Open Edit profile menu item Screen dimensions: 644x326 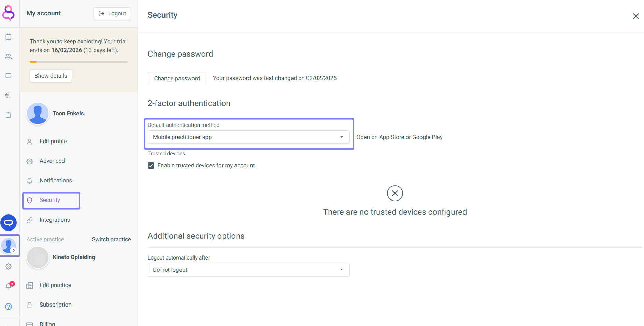point(53,142)
